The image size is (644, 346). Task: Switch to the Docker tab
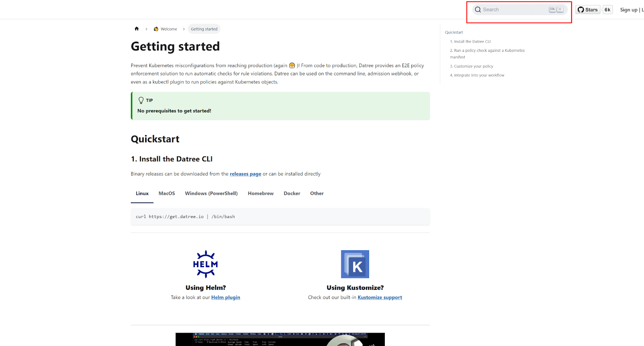[x=292, y=194]
